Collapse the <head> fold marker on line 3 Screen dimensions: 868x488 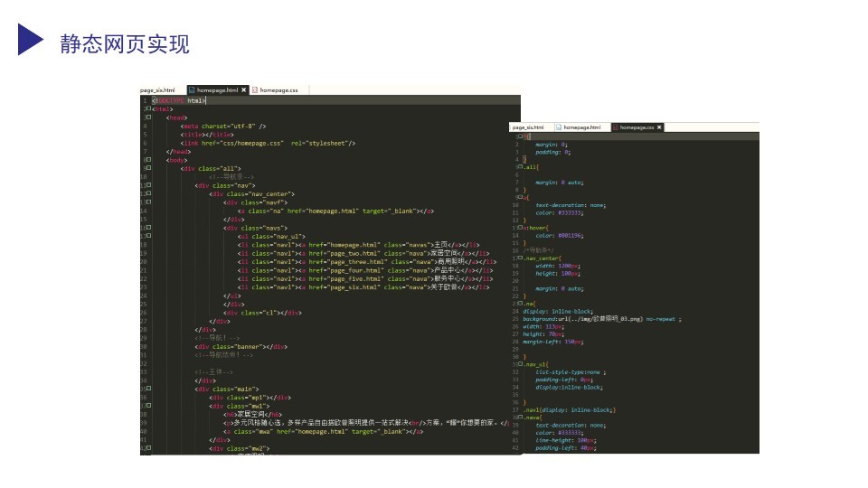(148, 117)
